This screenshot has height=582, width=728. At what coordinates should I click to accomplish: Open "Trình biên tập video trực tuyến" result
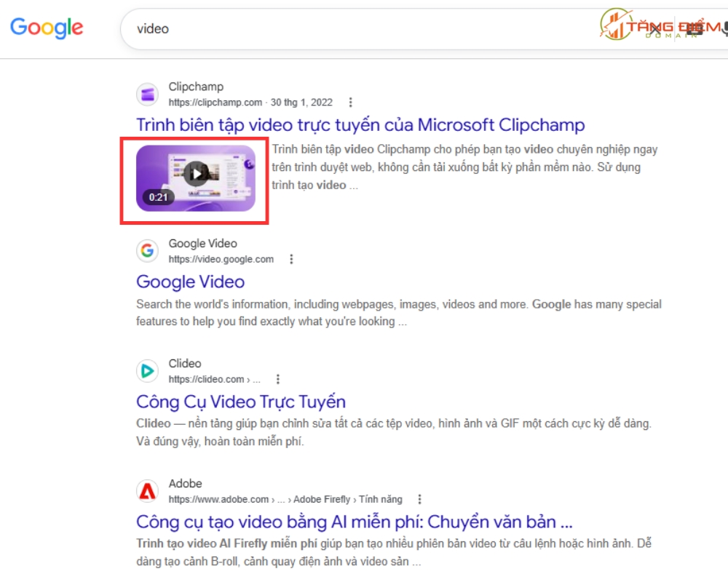click(x=360, y=125)
